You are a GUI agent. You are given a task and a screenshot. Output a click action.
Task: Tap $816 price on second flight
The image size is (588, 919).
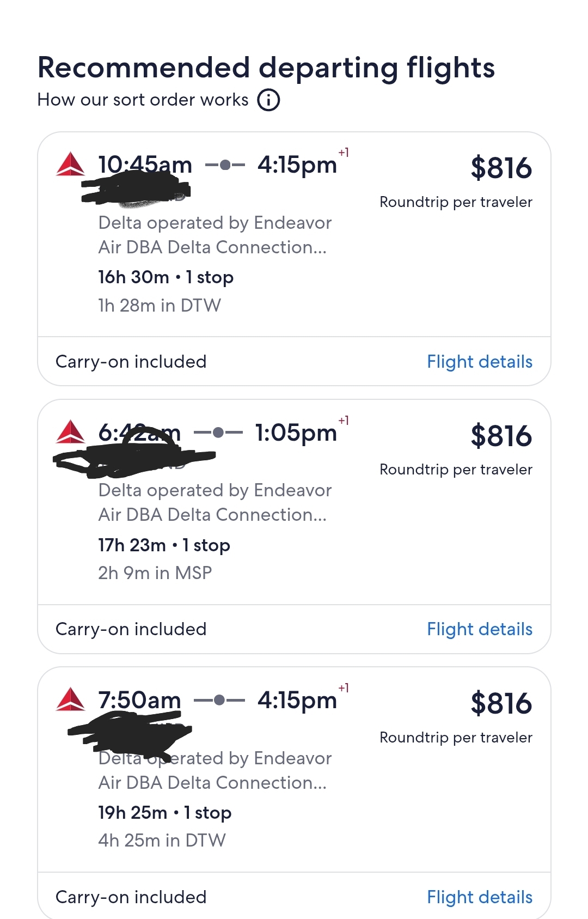tap(501, 436)
